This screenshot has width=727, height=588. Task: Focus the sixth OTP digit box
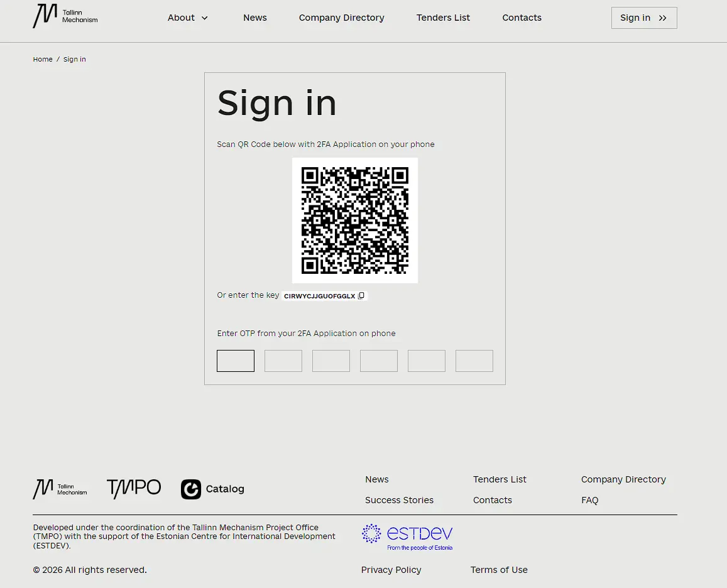click(x=474, y=361)
